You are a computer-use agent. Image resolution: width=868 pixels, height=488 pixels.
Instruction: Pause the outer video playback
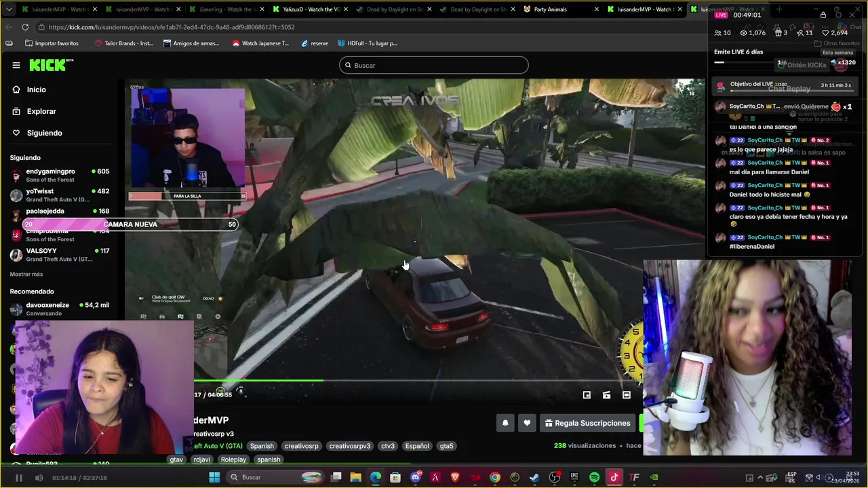click(19, 478)
